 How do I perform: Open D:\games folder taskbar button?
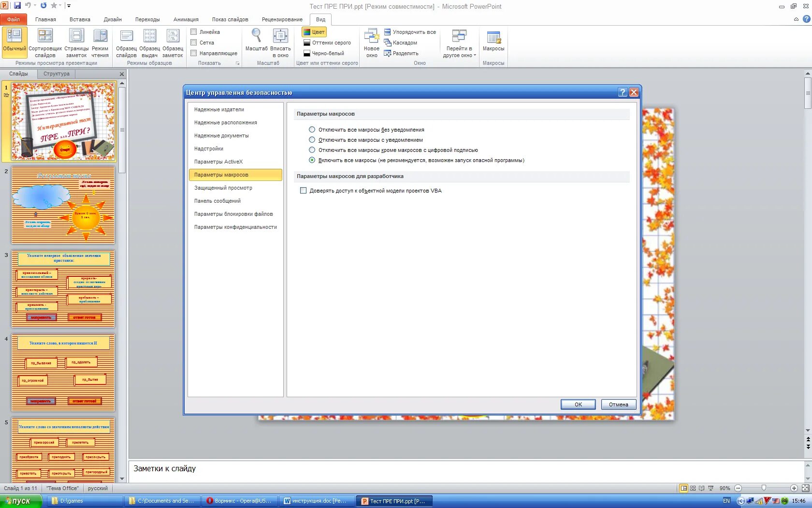point(85,501)
